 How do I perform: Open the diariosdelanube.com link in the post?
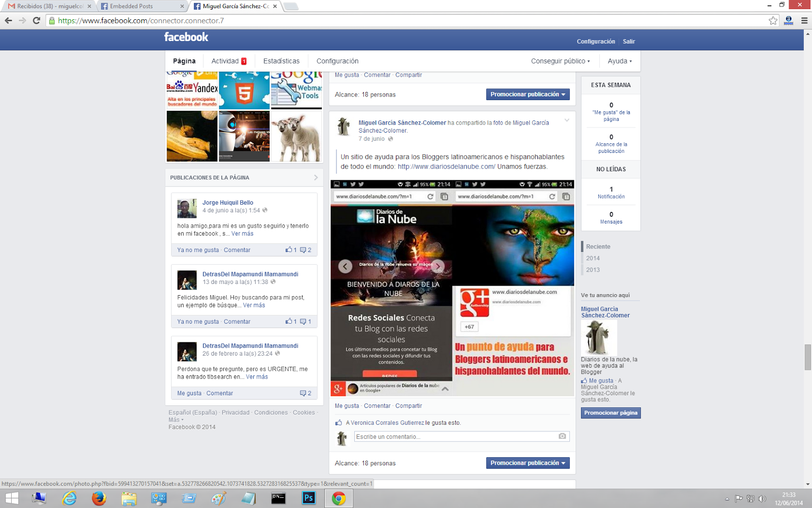click(447, 167)
